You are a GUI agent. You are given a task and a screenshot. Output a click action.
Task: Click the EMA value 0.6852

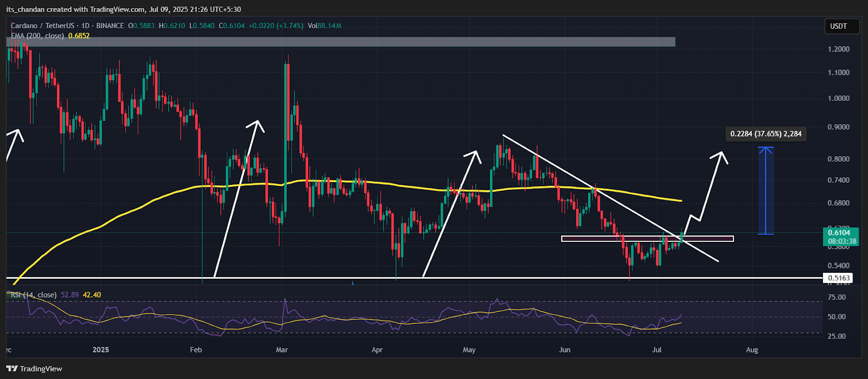coord(79,36)
